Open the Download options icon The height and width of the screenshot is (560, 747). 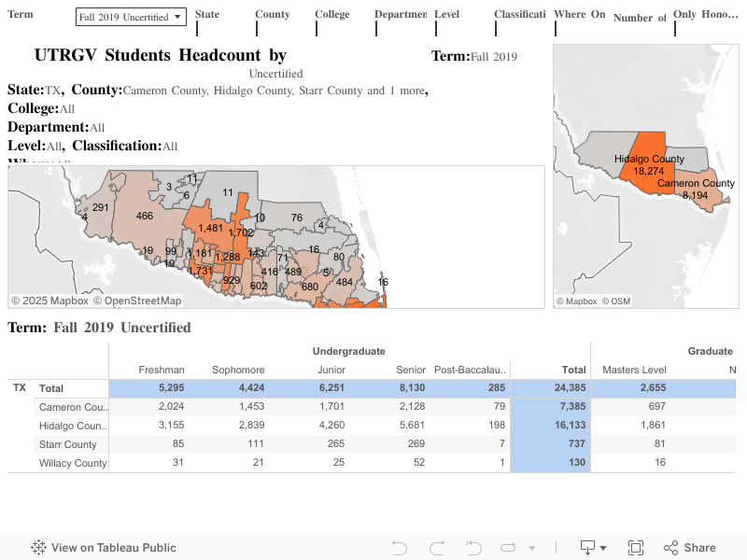pos(589,547)
